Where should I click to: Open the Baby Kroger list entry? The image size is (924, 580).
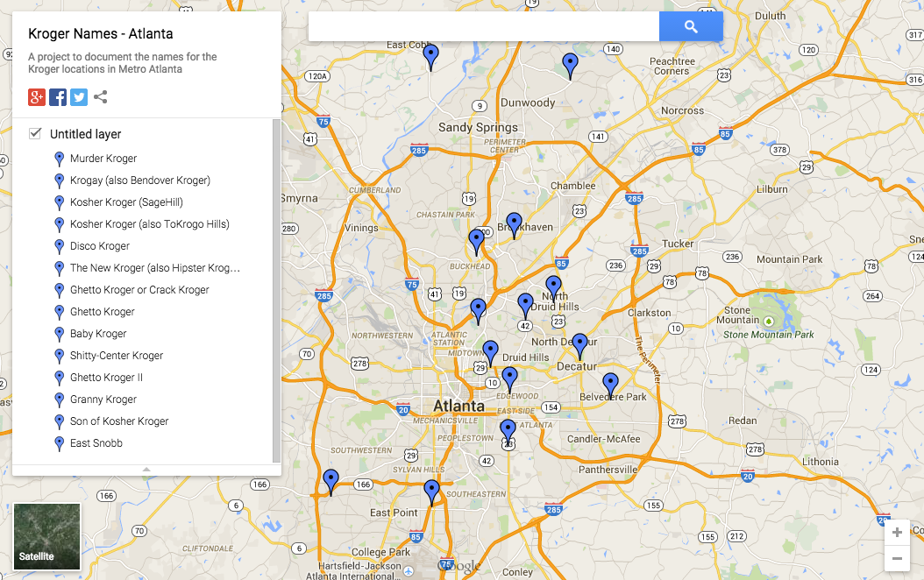(x=98, y=334)
